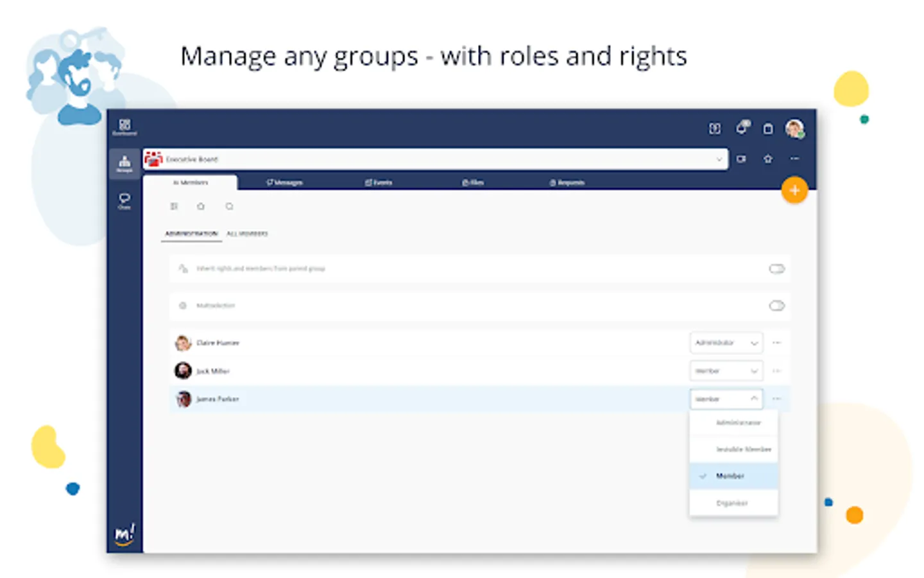Click the home icon under the Members tab

201,206
